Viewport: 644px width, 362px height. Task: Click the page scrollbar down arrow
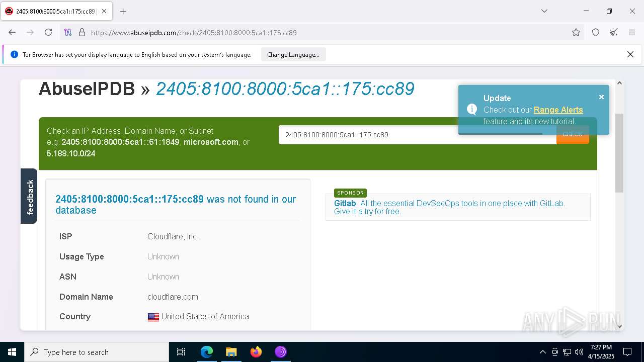619,326
